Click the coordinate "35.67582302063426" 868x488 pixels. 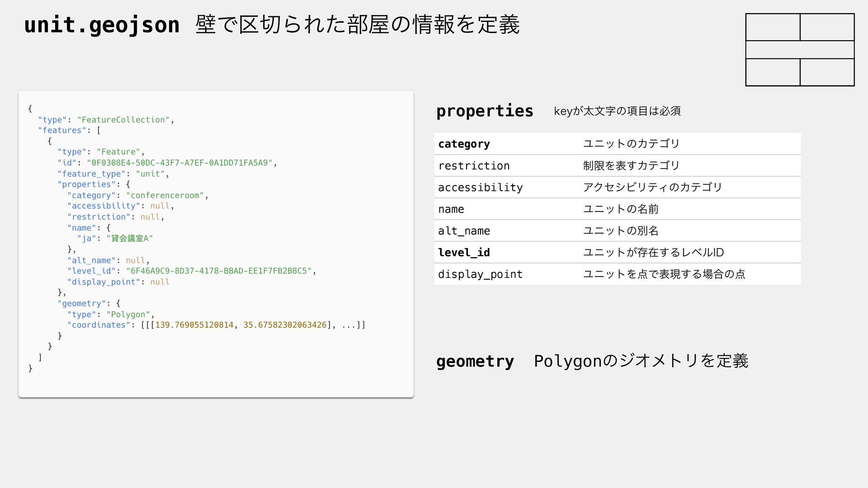coord(285,325)
